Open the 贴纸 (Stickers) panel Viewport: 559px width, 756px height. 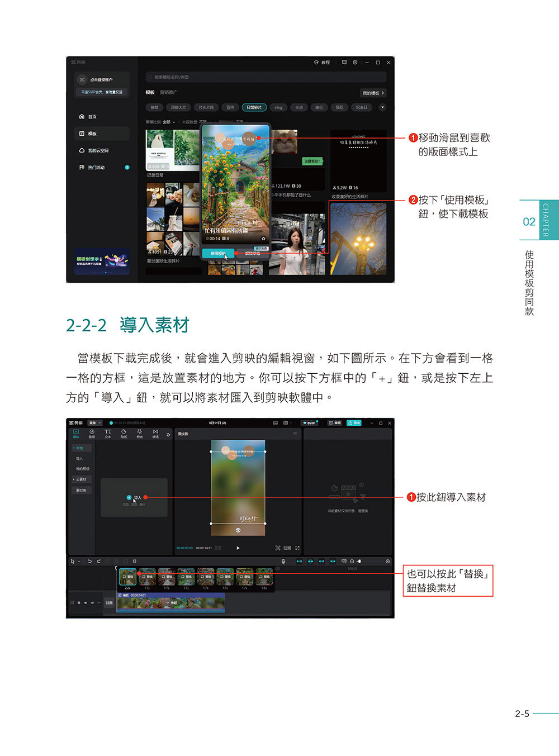coord(124,434)
